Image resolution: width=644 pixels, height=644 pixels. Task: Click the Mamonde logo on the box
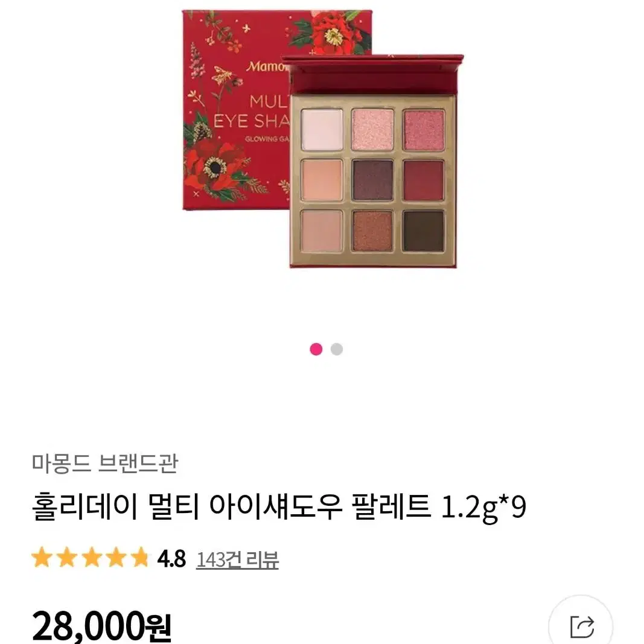tap(267, 66)
